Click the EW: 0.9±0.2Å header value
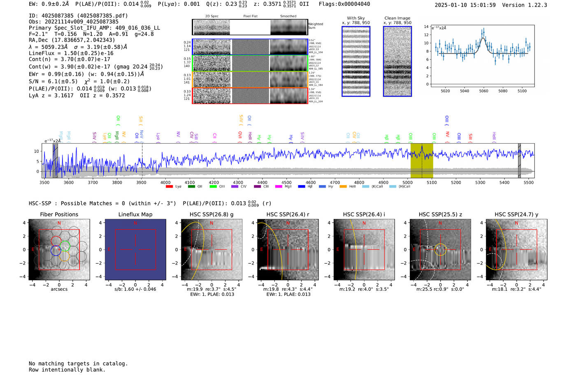Screen dimensions: 576x392 tap(49, 4)
